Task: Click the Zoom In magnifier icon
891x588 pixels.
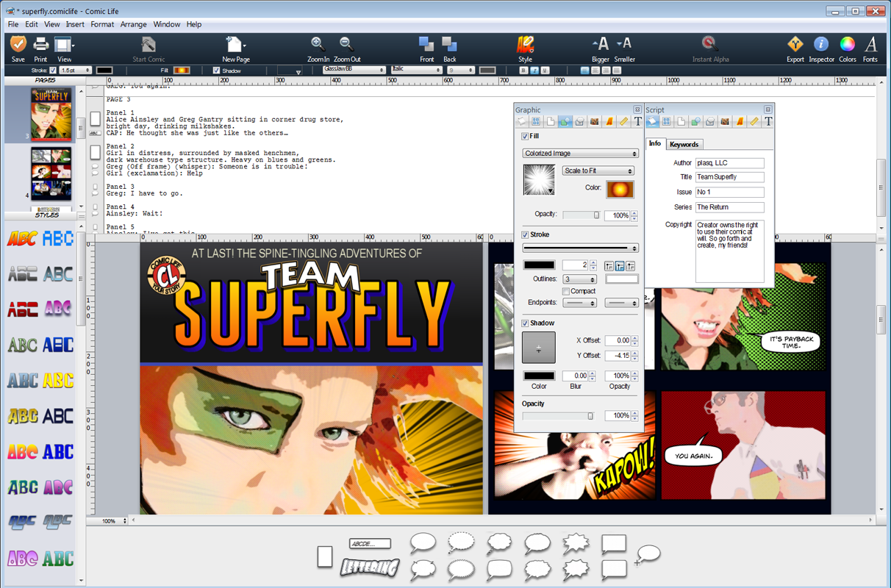Action: [318, 44]
